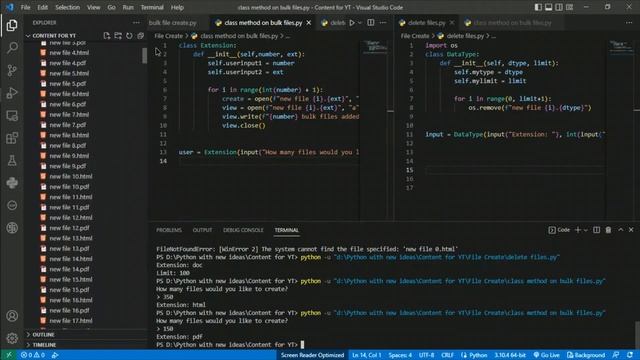Toggle primary side bar layout button

pyautogui.click(x=538, y=7)
